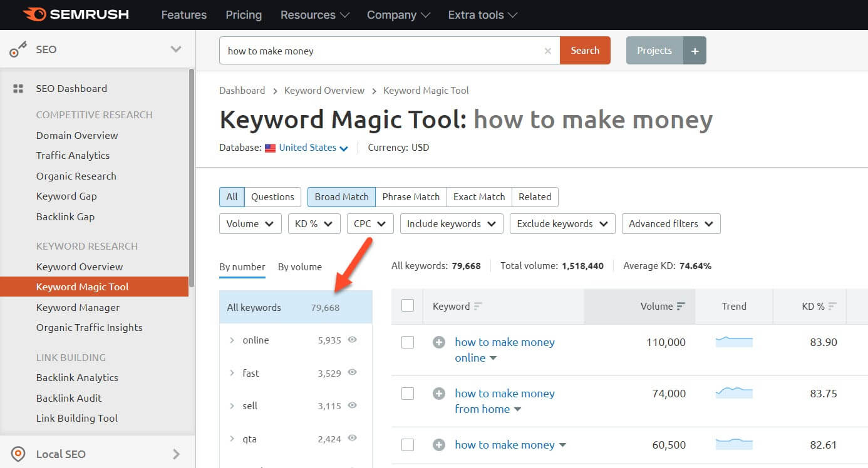Expand the 'fast' keyword group

(x=232, y=373)
